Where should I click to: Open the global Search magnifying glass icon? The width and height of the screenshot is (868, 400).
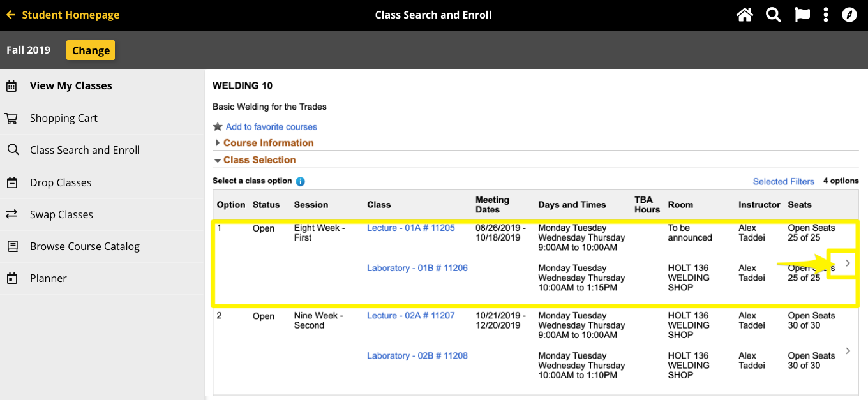[773, 14]
